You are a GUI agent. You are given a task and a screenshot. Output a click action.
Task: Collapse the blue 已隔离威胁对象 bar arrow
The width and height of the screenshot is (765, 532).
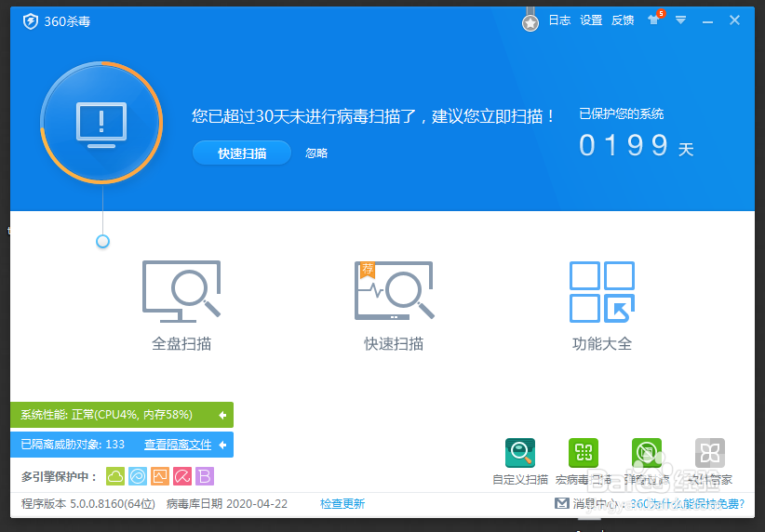[x=222, y=445]
